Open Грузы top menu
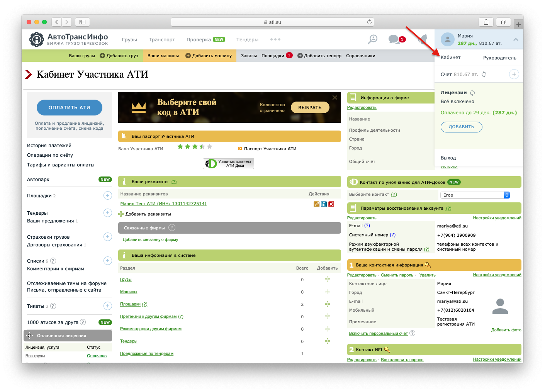The image size is (545, 392). pos(129,39)
